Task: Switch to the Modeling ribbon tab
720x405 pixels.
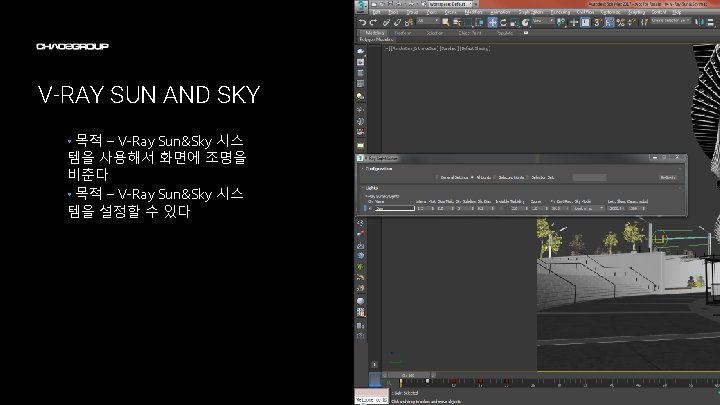Action: coord(375,33)
